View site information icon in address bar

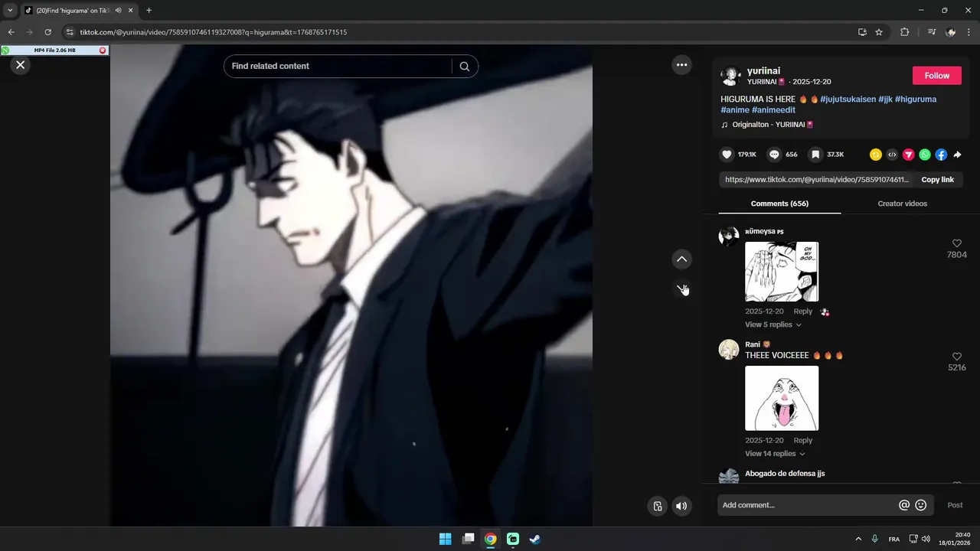tap(70, 32)
